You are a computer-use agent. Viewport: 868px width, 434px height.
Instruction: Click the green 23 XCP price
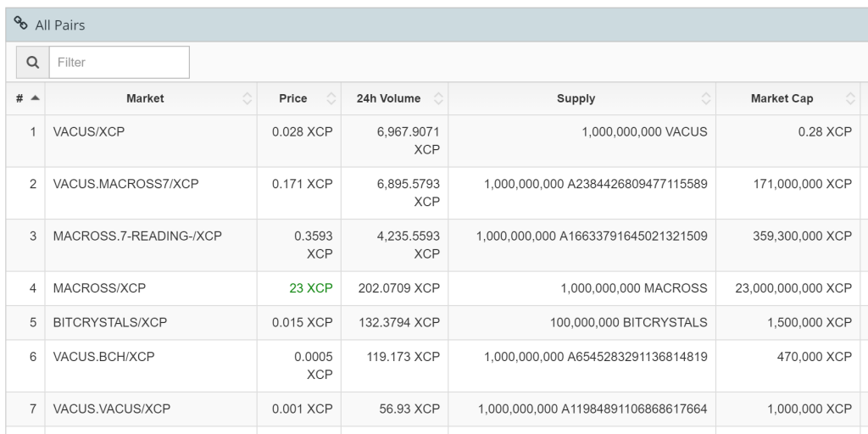[310, 288]
